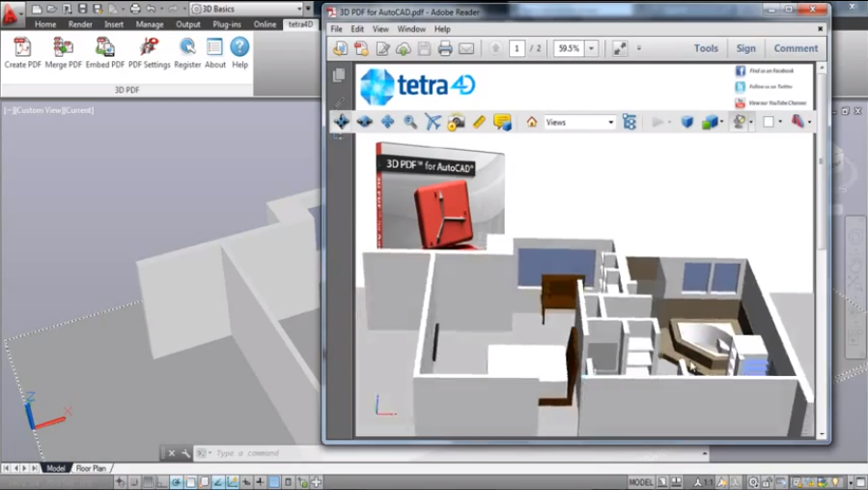
Task: Switch to the Floor Plan layout tab
Action: coord(91,469)
